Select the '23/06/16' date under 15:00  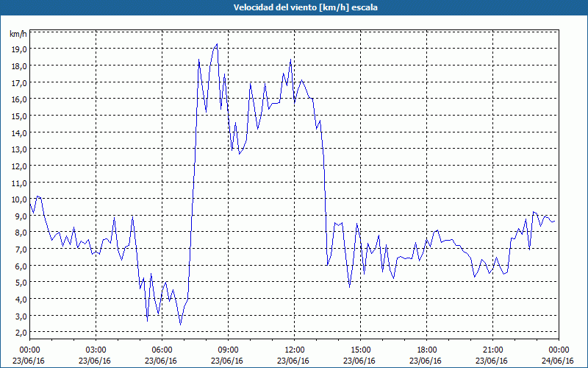[359, 361]
